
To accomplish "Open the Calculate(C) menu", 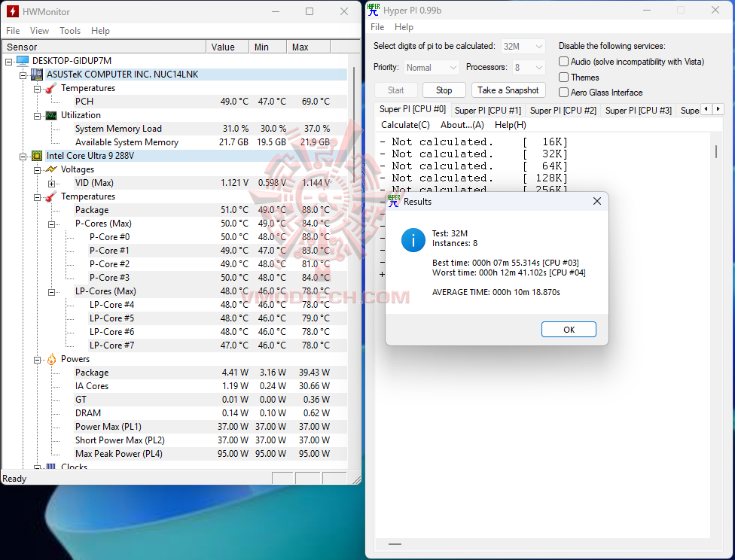I will coord(405,125).
